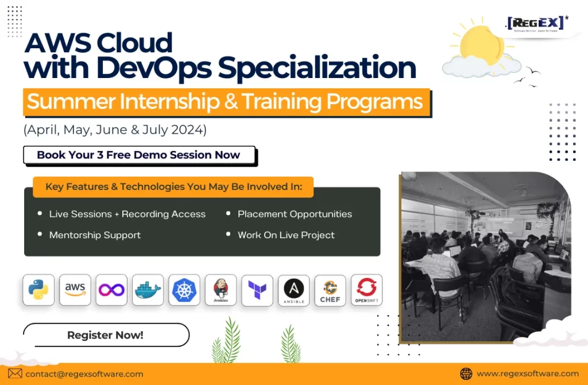This screenshot has height=385, width=588.
Task: Select the Chef logo icon
Action: (330, 290)
